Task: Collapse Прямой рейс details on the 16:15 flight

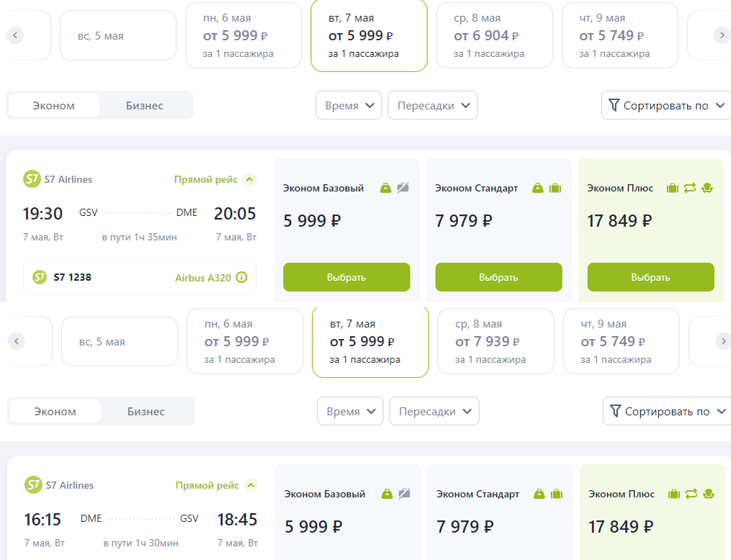Action: 251,485
